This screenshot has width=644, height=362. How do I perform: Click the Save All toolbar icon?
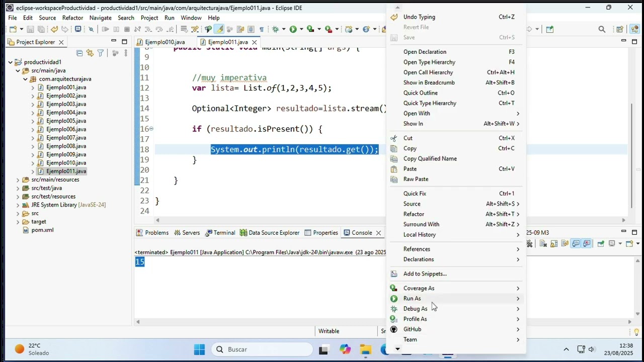pos(41,29)
